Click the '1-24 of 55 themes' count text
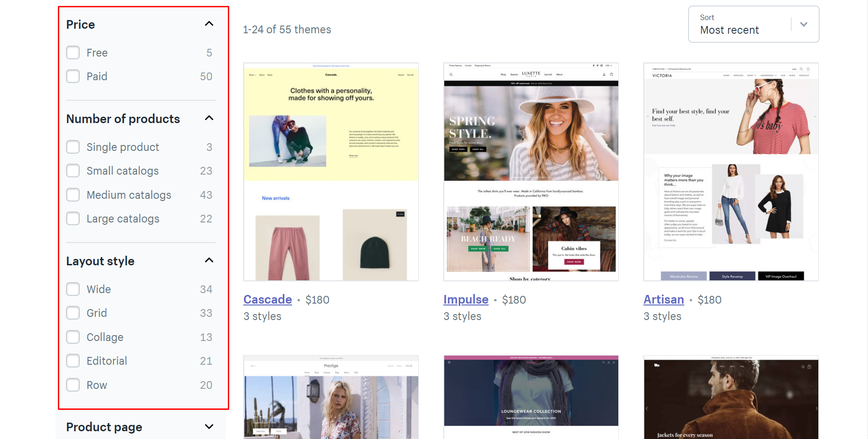The image size is (868, 439). pos(287,30)
